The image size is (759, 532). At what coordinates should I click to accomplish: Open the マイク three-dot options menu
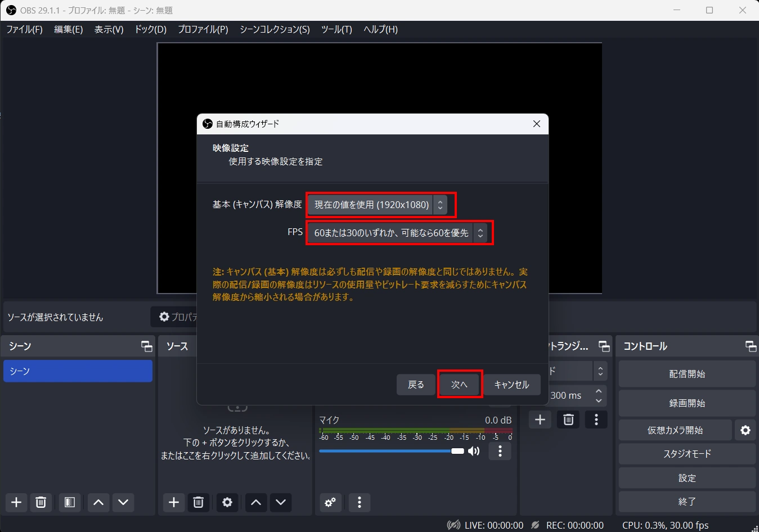[500, 451]
